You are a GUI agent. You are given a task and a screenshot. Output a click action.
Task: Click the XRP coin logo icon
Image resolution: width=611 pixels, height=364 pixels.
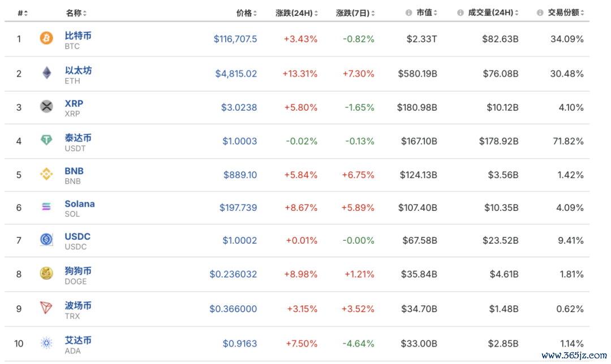tap(46, 106)
